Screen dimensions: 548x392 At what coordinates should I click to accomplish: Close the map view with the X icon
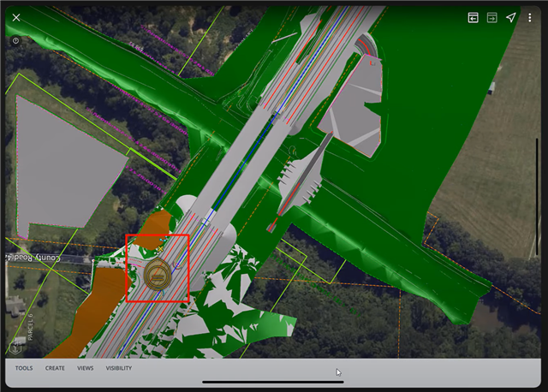coord(16,17)
